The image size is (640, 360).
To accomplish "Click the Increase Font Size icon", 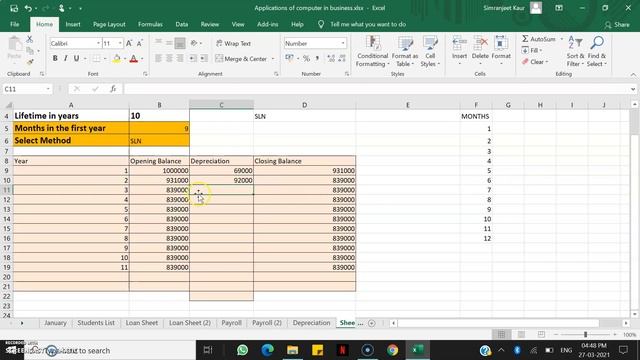I will [x=129, y=43].
